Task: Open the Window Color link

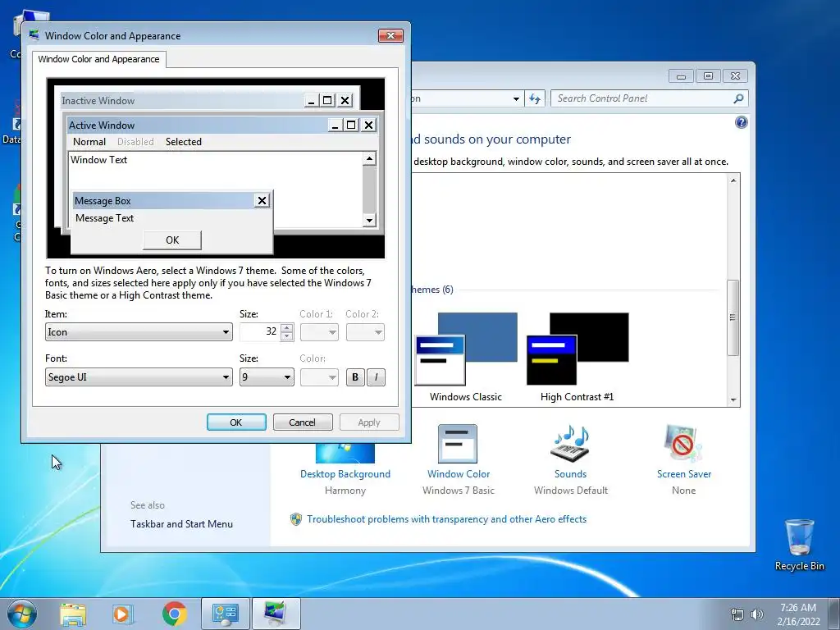Action: point(459,474)
